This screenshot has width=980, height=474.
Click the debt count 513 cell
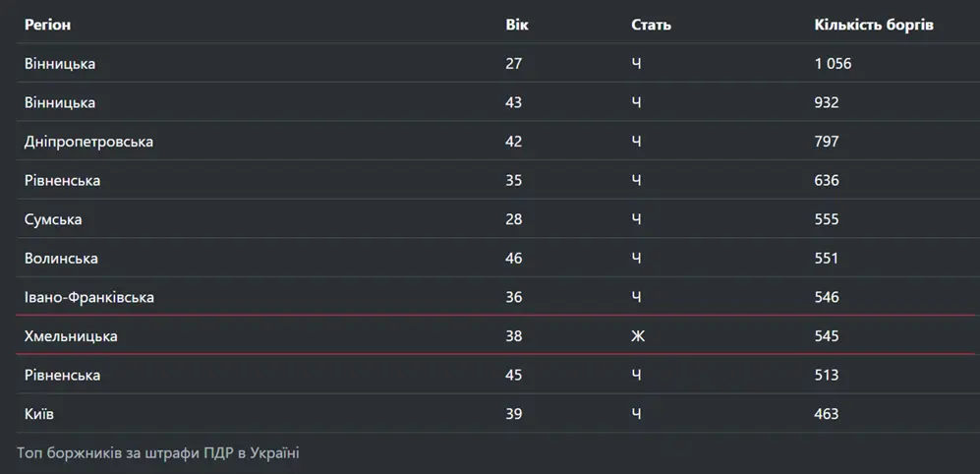pos(827,375)
